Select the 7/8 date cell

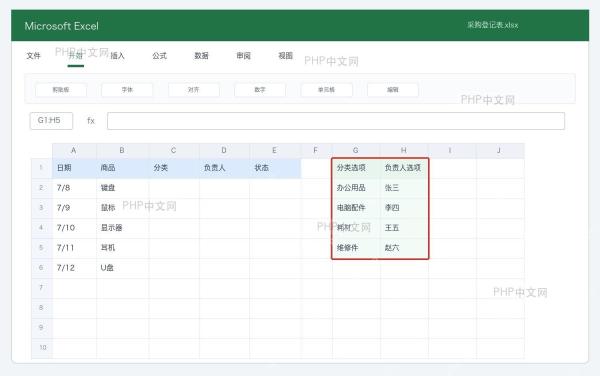[x=74, y=188]
